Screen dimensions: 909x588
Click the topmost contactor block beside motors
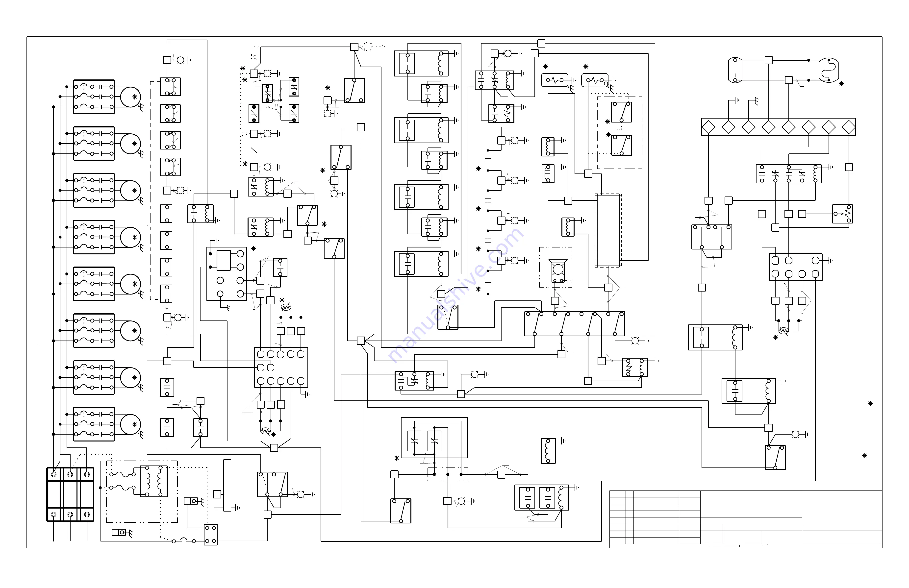tap(94, 97)
